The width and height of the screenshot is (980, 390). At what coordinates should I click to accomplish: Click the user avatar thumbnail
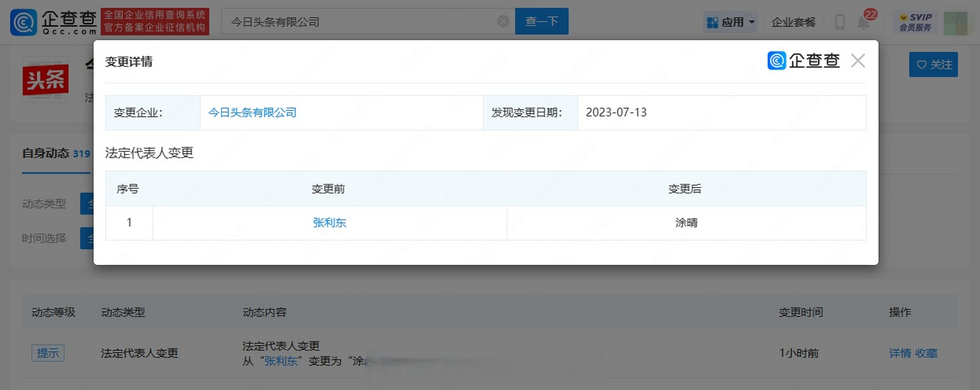[x=955, y=23]
